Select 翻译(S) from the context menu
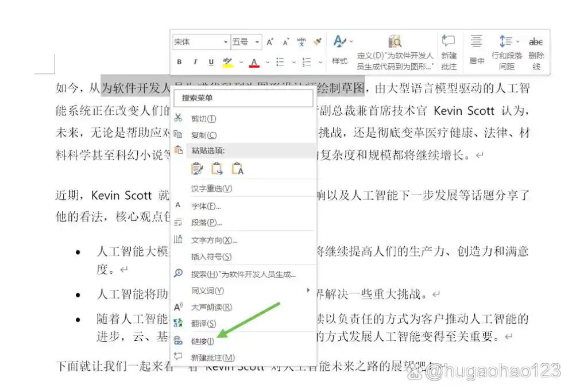 (x=203, y=324)
